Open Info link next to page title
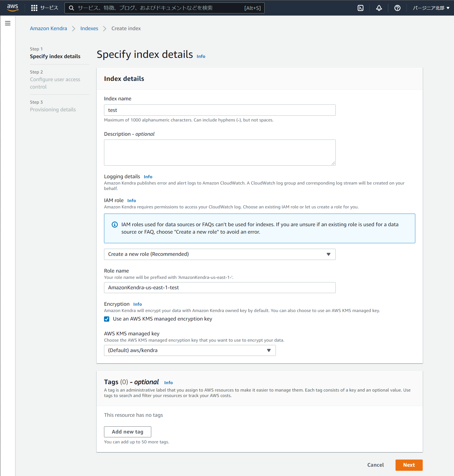Screen dimensions: 454x476 (201, 56)
